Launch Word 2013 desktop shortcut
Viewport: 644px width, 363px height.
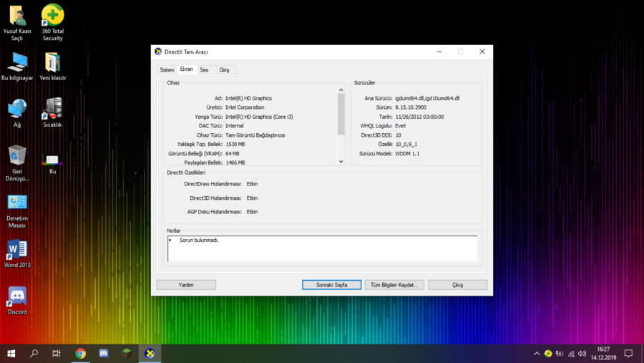(x=17, y=253)
